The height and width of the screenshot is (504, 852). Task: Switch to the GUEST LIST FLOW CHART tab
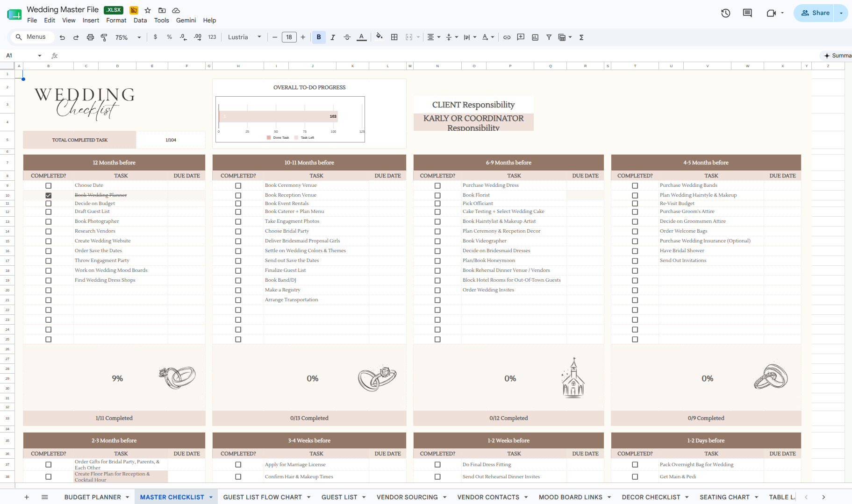(263, 497)
